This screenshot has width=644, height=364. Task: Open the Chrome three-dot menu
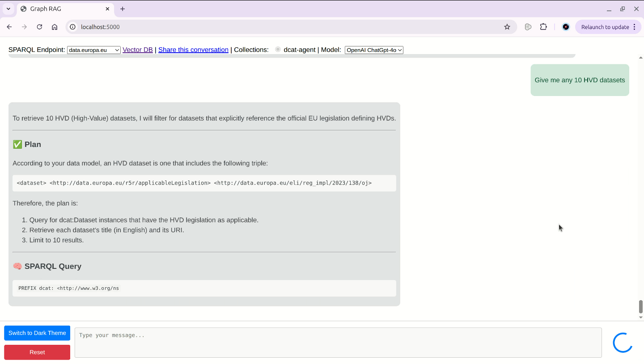(x=634, y=27)
